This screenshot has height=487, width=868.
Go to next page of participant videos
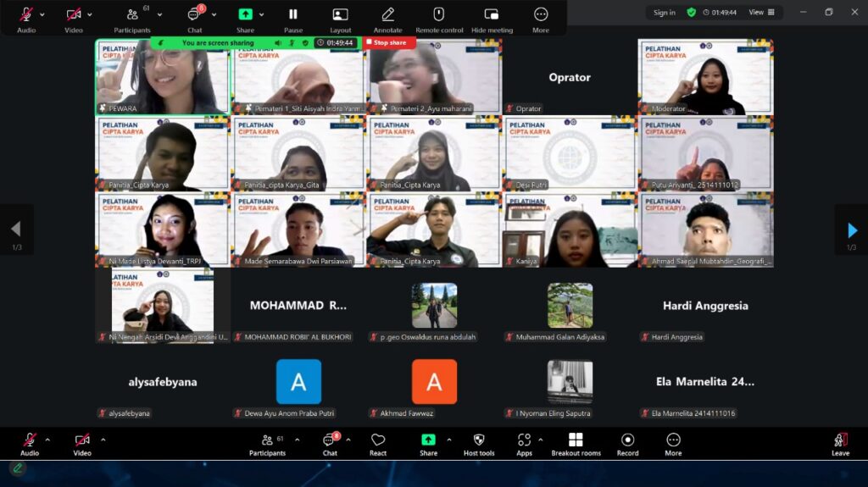coord(852,230)
